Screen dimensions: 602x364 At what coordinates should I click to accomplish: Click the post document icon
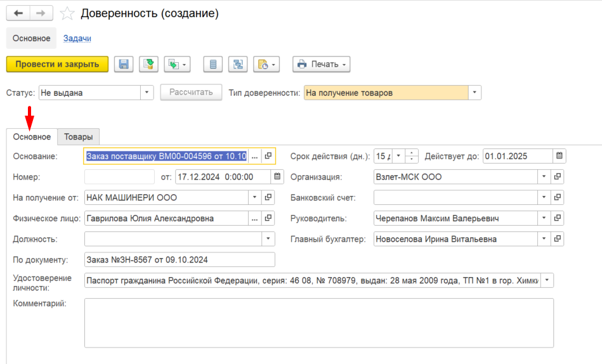(x=148, y=64)
